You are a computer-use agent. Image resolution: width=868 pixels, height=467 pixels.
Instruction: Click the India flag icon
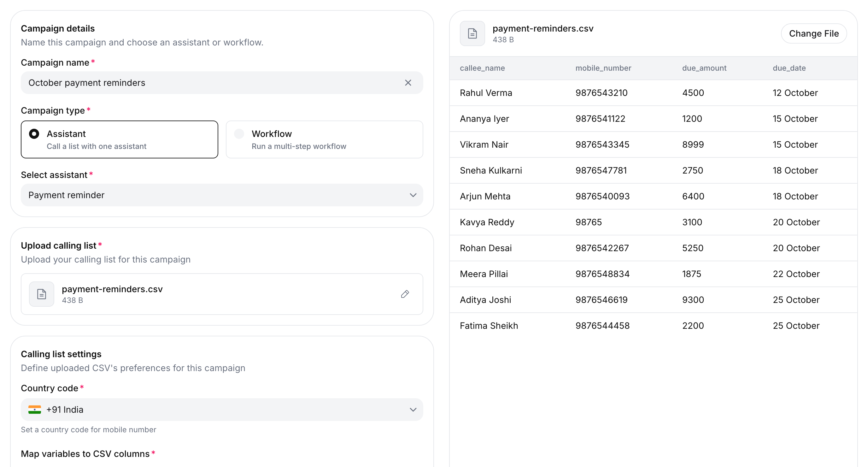(x=34, y=409)
